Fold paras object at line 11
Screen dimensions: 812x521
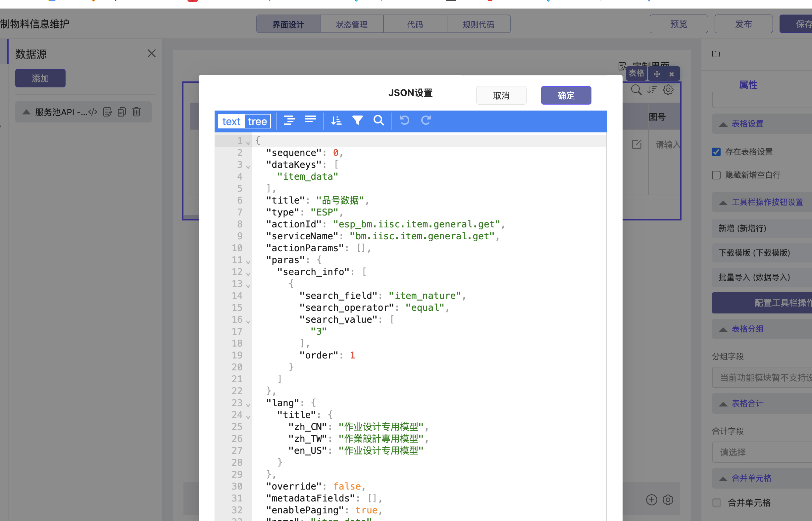[248, 262]
